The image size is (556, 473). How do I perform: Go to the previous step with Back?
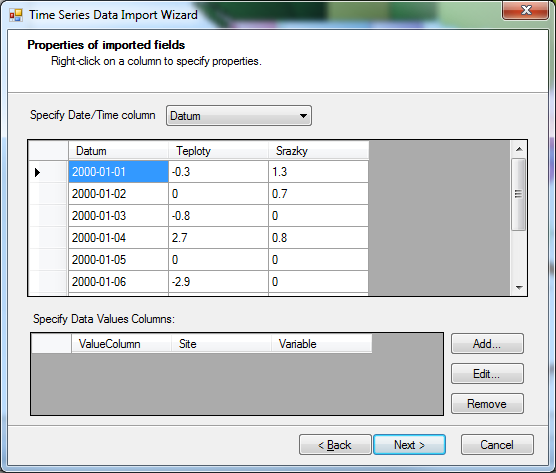335,445
